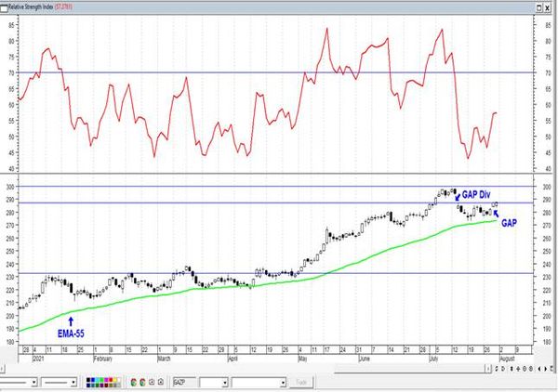Click small square icon left of GAZP field
Image resolution: width=558 pixels, height=392 pixels.
(x=161, y=383)
